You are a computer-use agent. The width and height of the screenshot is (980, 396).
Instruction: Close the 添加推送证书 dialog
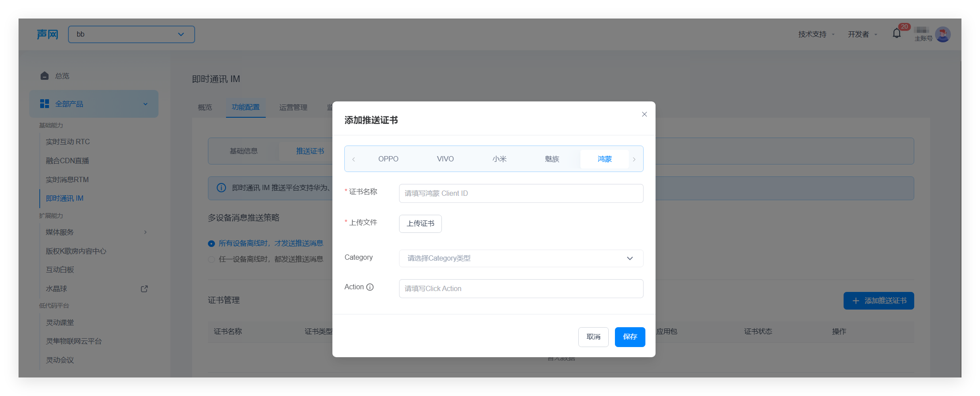coord(644,114)
